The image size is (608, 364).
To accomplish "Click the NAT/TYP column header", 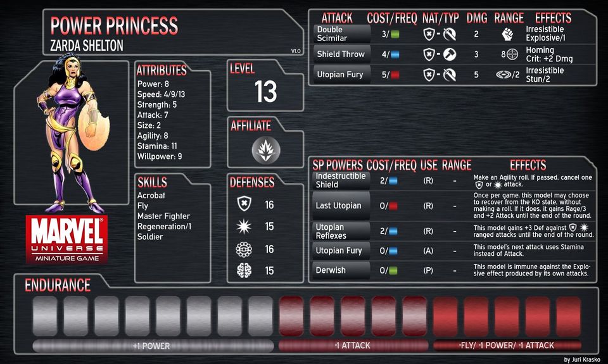I will point(441,18).
